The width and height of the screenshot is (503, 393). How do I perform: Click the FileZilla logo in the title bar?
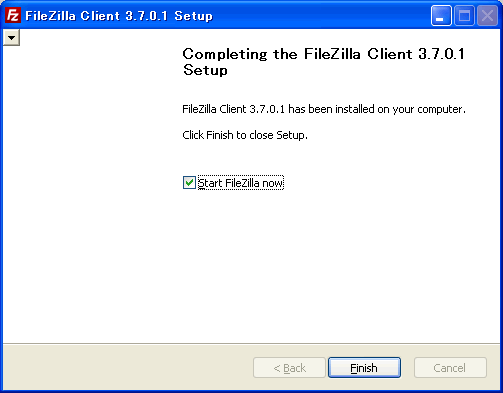click(x=13, y=15)
